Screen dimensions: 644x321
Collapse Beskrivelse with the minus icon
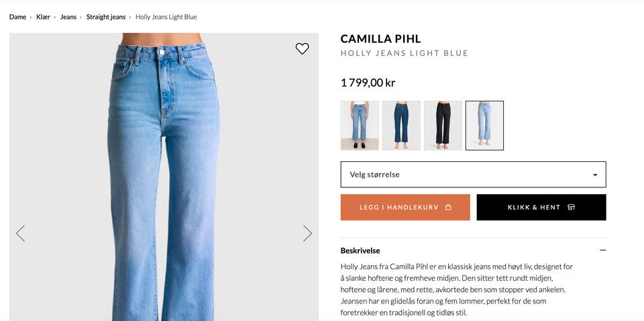point(602,250)
